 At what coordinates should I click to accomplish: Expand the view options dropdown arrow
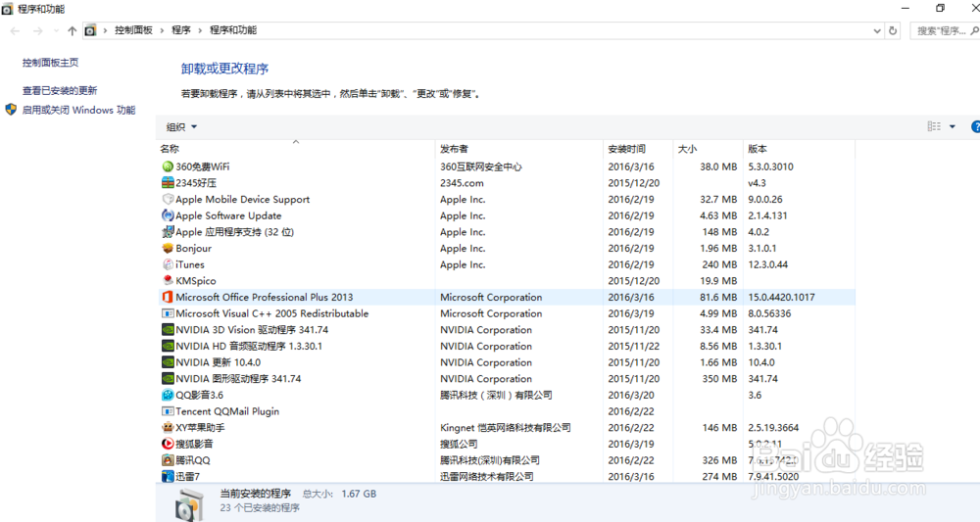[952, 126]
